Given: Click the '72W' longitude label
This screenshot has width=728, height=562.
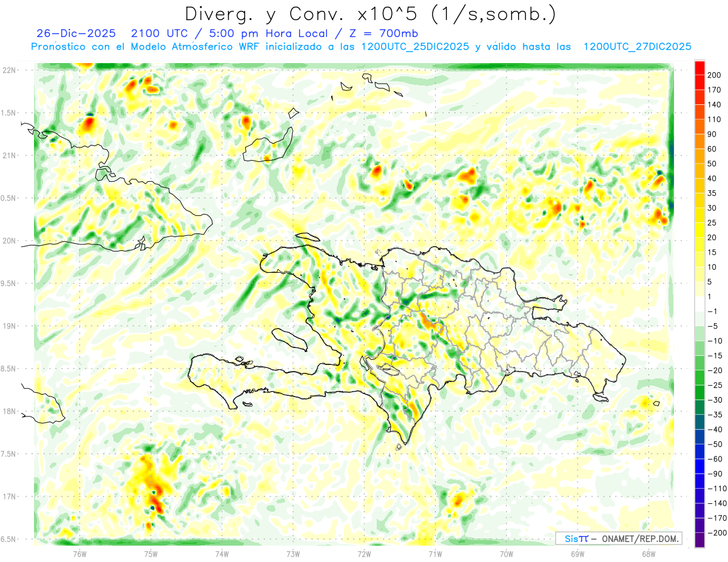Looking at the screenshot, I should coord(364,553).
